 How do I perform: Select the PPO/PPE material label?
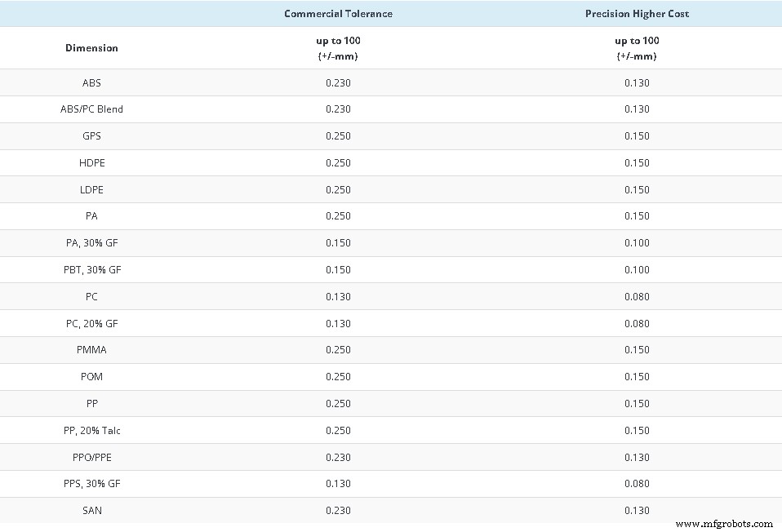(91, 457)
